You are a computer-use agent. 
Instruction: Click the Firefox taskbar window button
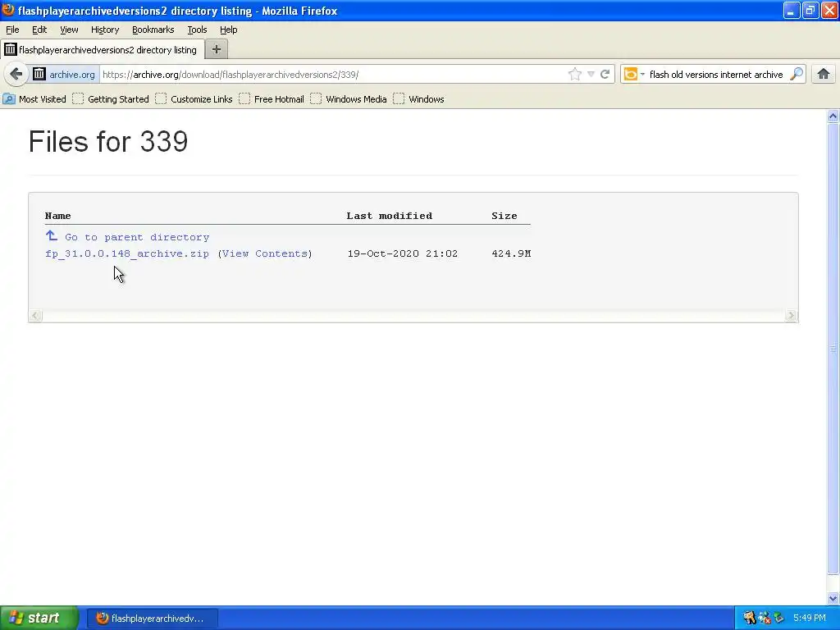pos(152,619)
